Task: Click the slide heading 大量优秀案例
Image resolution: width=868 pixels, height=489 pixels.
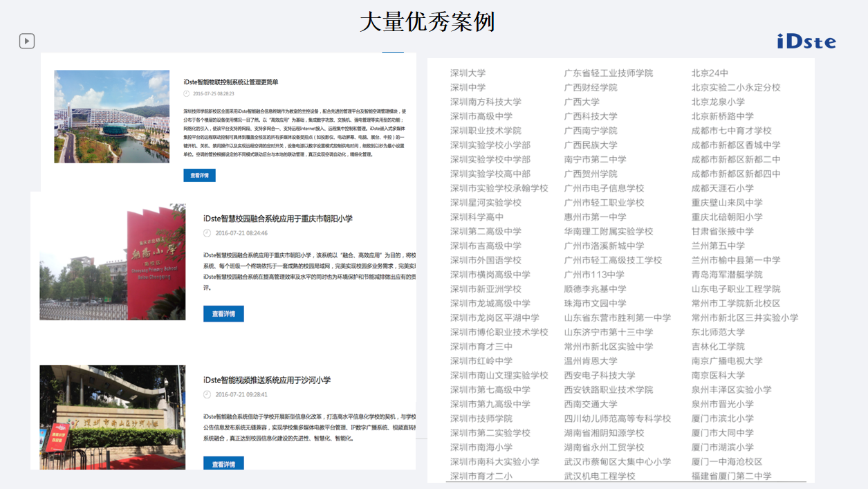Action: point(427,21)
